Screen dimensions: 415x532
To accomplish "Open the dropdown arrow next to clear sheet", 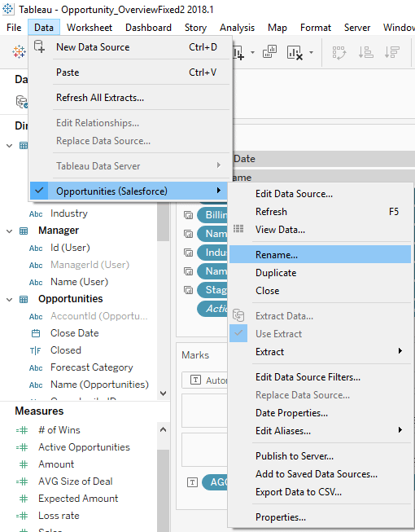I will pyautogui.click(x=311, y=53).
